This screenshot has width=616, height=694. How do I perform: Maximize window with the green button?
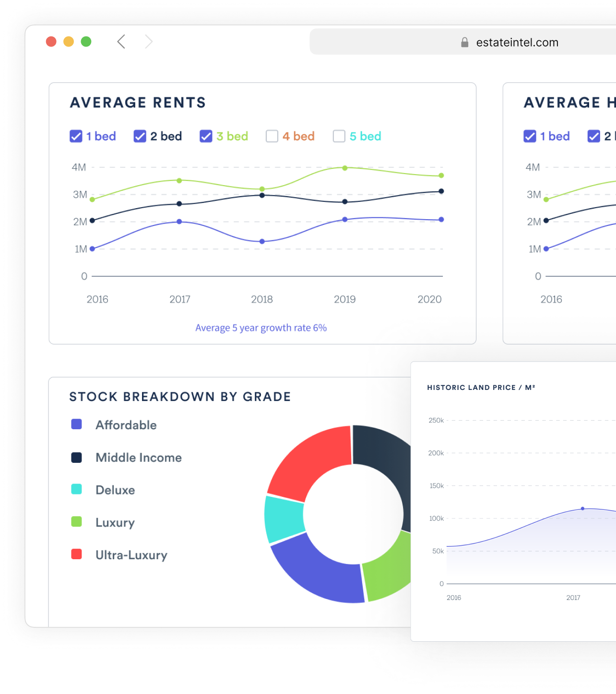click(86, 42)
